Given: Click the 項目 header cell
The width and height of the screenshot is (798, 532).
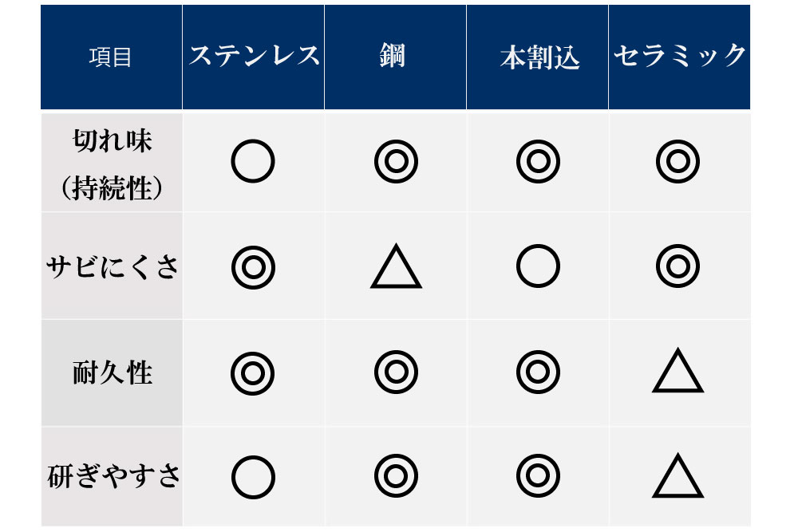Looking at the screenshot, I should [x=111, y=57].
